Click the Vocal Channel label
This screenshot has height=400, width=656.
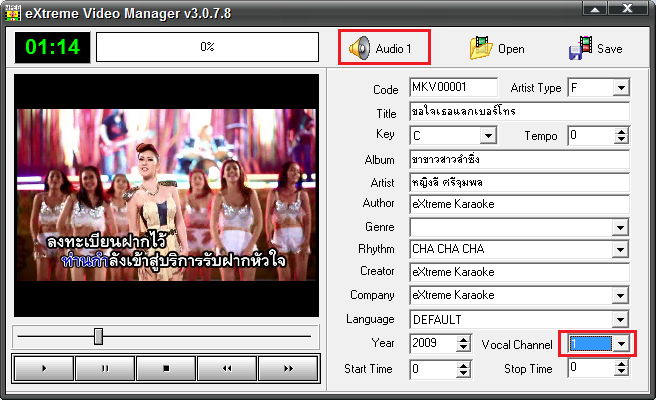click(517, 345)
